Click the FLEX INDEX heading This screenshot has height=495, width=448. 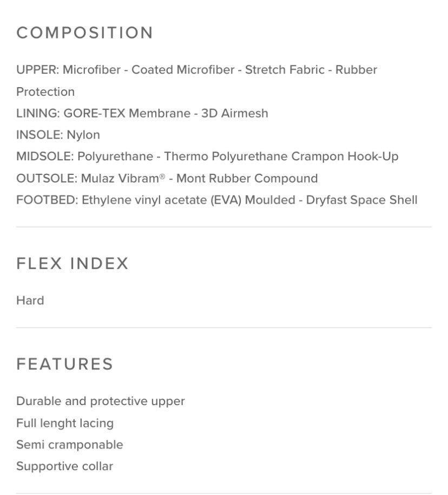coord(73,264)
